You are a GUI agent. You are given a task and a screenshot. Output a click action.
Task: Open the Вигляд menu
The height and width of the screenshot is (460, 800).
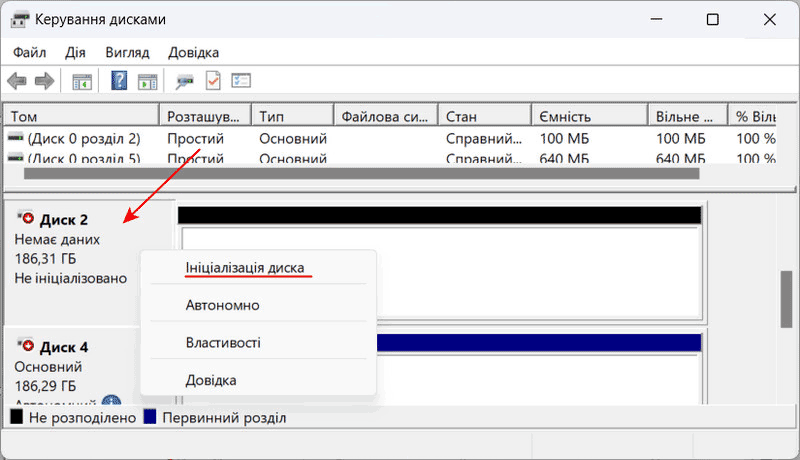125,52
